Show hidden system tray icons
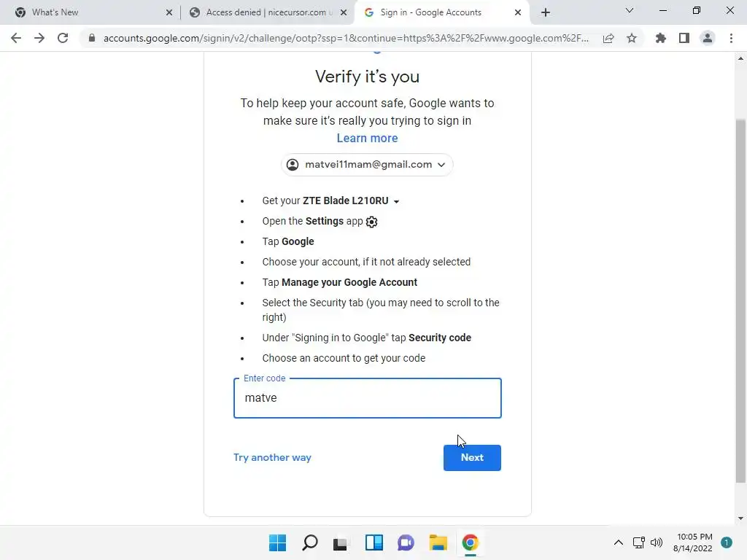The image size is (747, 560). pyautogui.click(x=619, y=542)
